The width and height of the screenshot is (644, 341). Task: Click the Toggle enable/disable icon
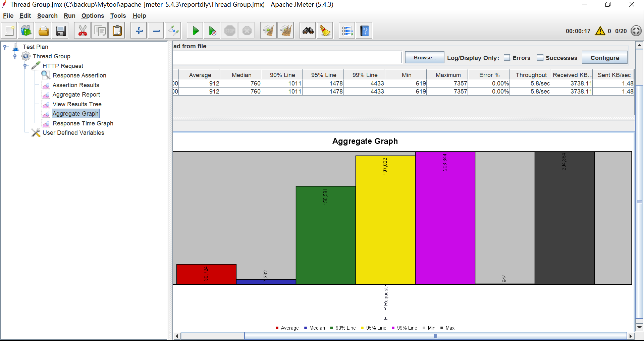click(173, 31)
